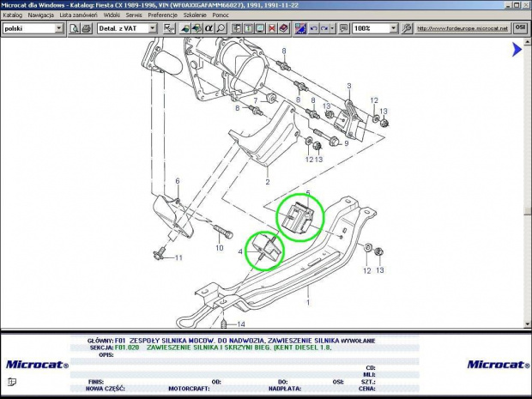Click the diagram scrollbar down arrow

pyautogui.click(x=528, y=323)
